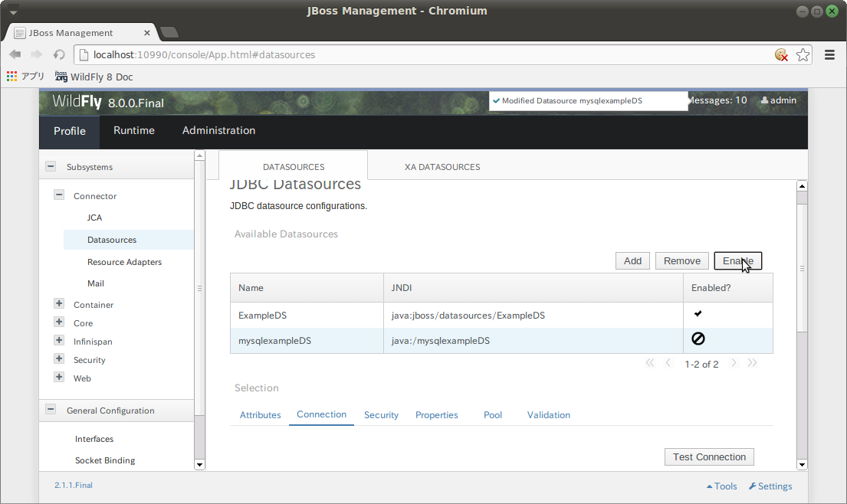This screenshot has height=504, width=847.
Task: Collapse the Connector tree section
Action: [x=59, y=195]
